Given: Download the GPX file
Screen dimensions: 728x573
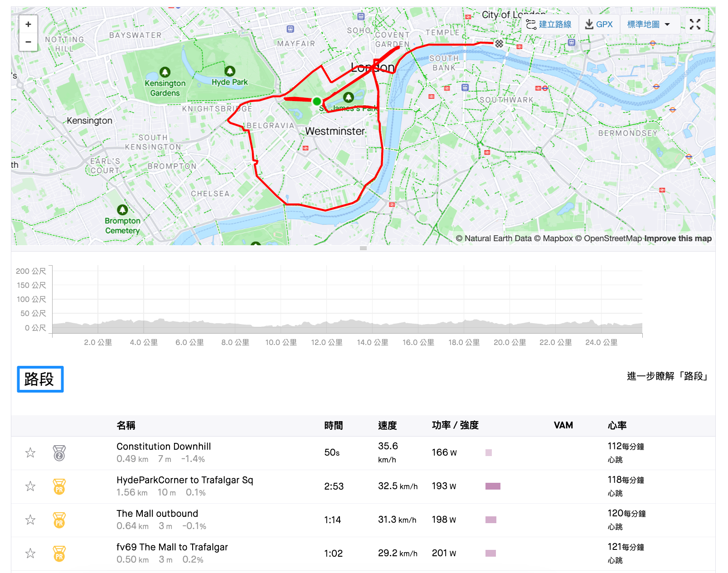Looking at the screenshot, I should point(599,24).
